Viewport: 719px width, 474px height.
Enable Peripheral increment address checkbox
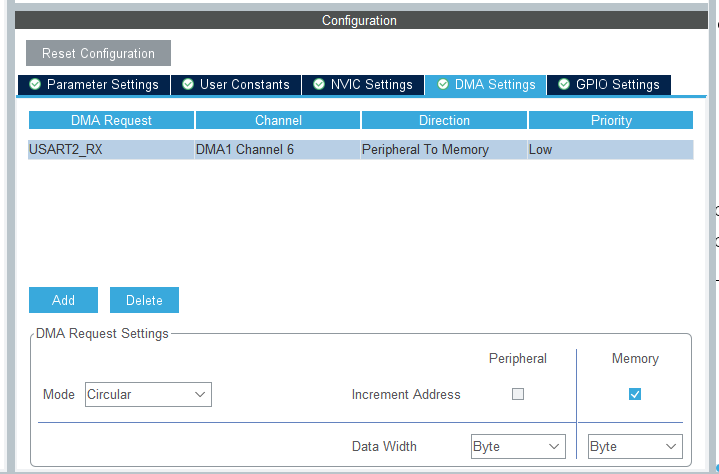(x=518, y=394)
